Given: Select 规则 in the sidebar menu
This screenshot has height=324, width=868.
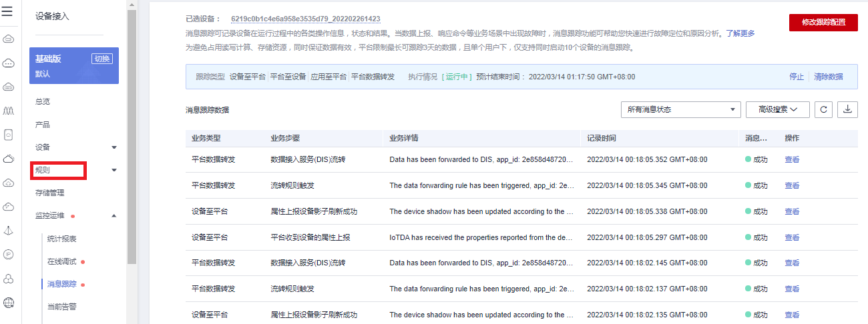Looking at the screenshot, I should pyautogui.click(x=43, y=170).
